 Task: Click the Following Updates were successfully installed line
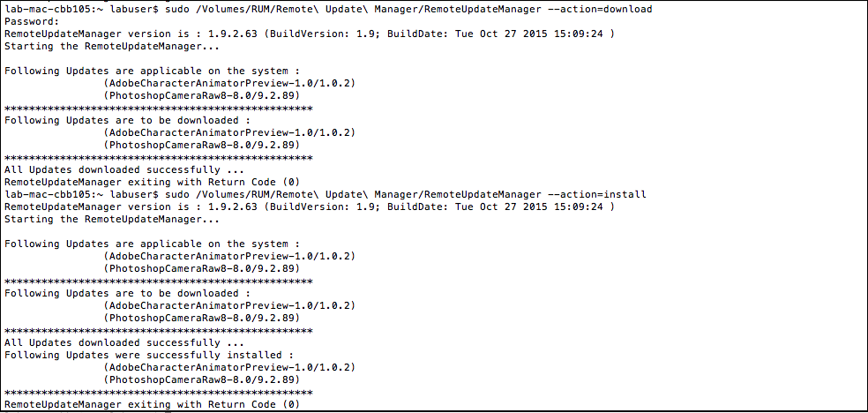(149, 356)
